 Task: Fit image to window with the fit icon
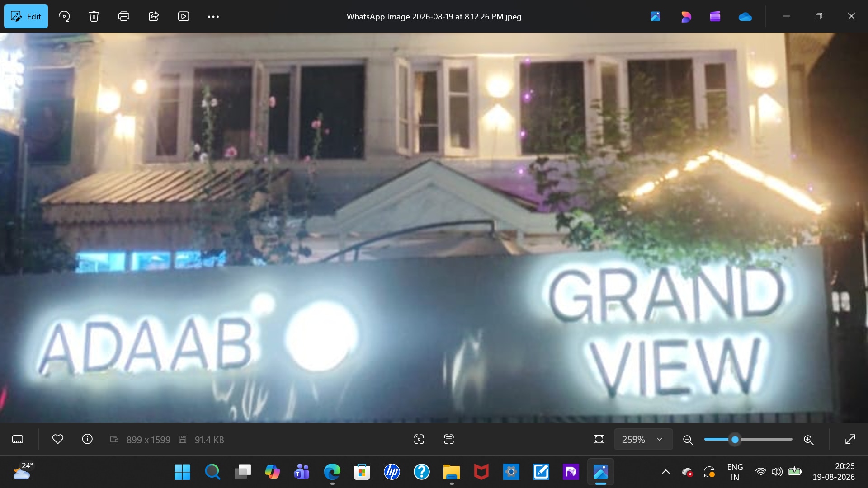tap(599, 439)
